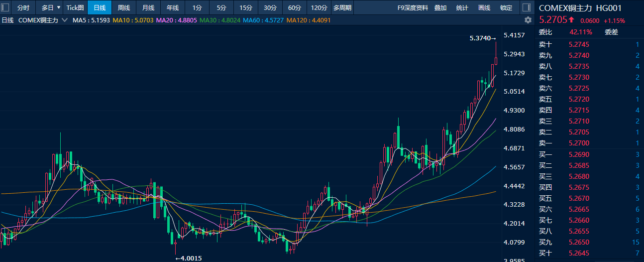This screenshot has height=262, width=644.
Task: Toggle the 锁定 lock option
Action: tap(506, 8)
